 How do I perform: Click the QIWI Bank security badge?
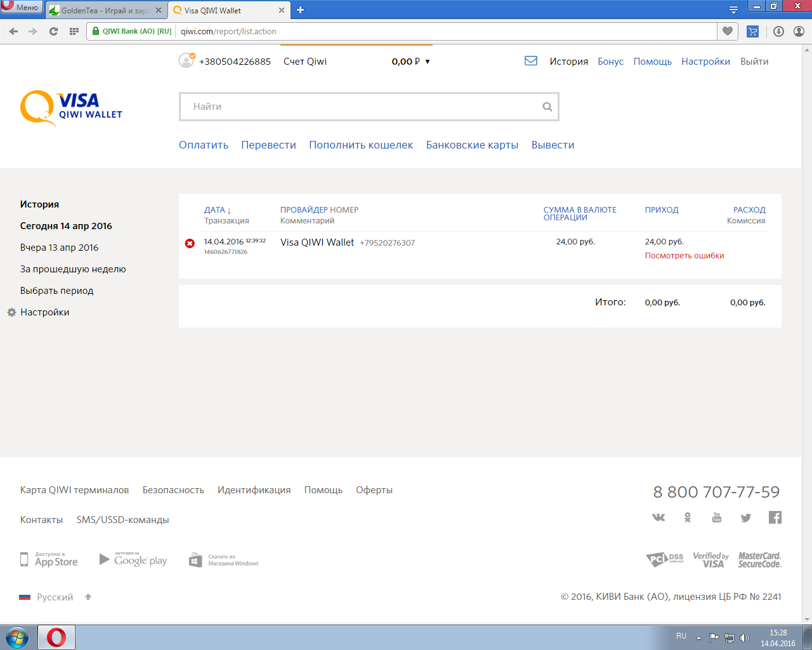(132, 31)
